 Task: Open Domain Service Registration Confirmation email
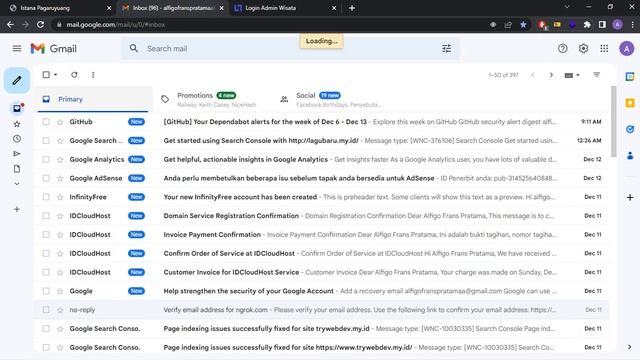click(321, 216)
